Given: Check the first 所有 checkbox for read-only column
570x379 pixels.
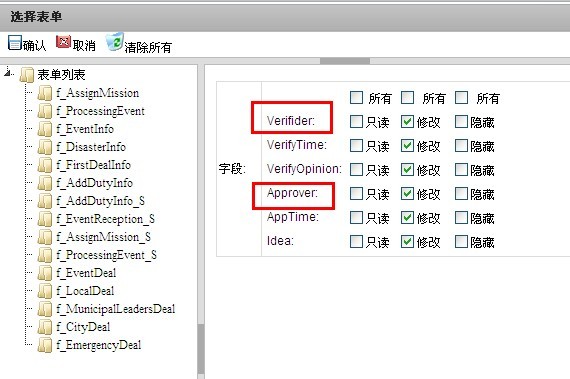Looking at the screenshot, I should point(356,97).
